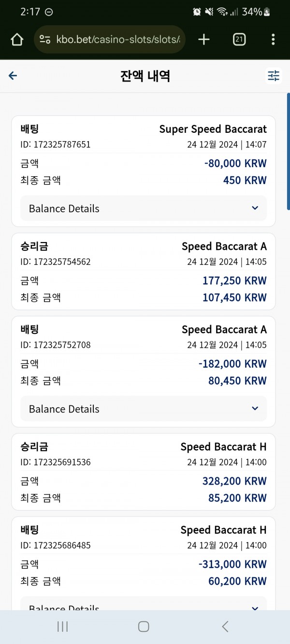This screenshot has width=290, height=644.
Task: Select the 승리금 Speed Baccarat H entry
Action: pos(144,472)
